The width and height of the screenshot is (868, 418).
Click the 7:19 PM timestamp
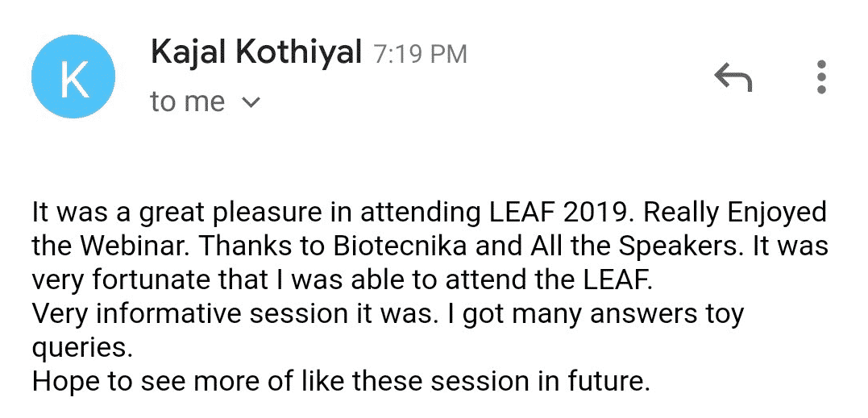click(420, 55)
